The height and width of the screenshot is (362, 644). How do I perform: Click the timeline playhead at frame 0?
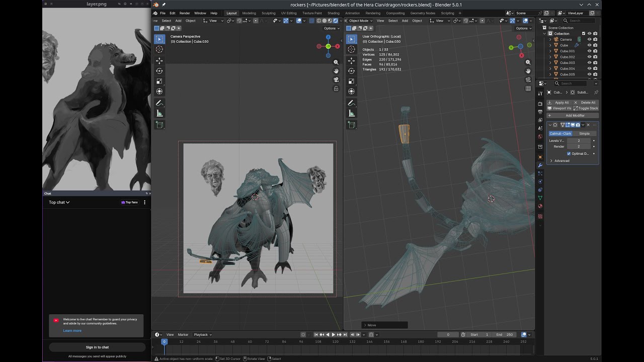click(x=164, y=342)
